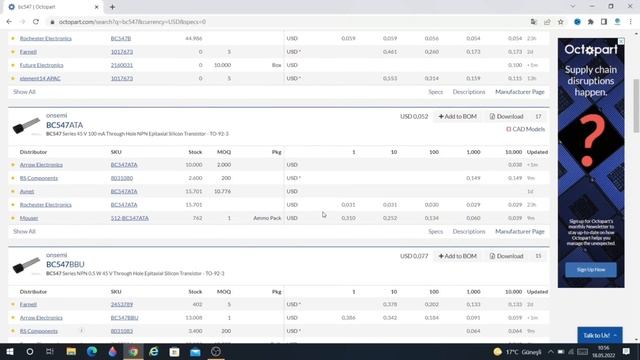Launch Microsoft Edge from taskbar
This screenshot has width=640, height=360.
(x=92, y=351)
